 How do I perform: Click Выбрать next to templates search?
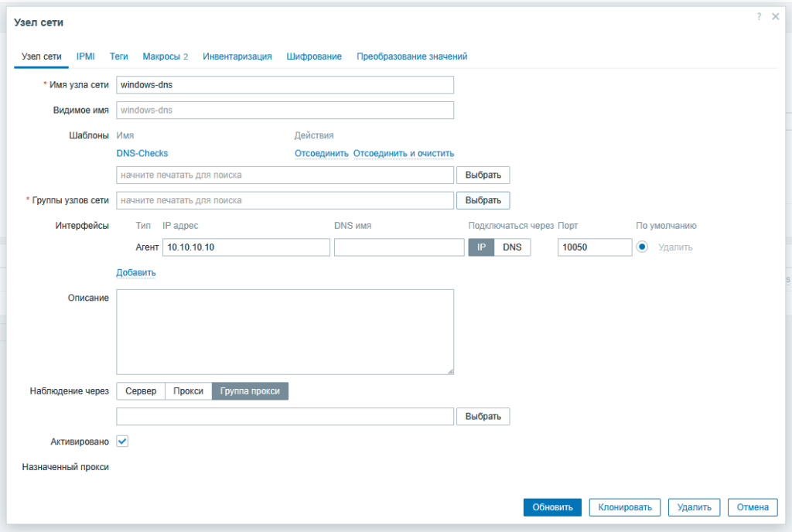click(483, 176)
